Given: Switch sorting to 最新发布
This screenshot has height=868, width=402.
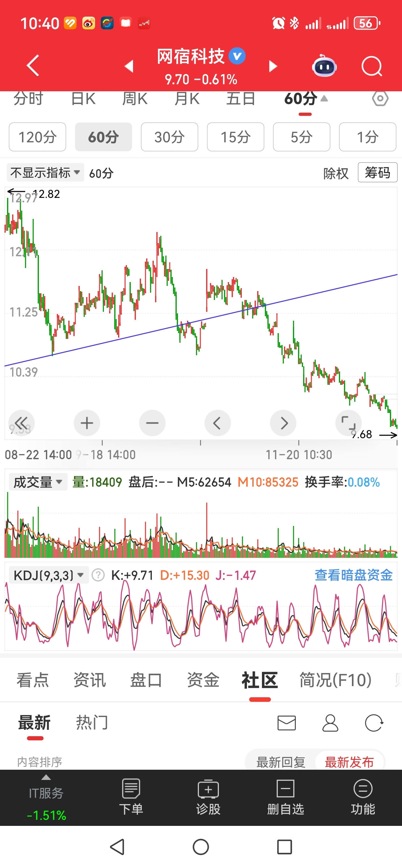Looking at the screenshot, I should pos(349,762).
